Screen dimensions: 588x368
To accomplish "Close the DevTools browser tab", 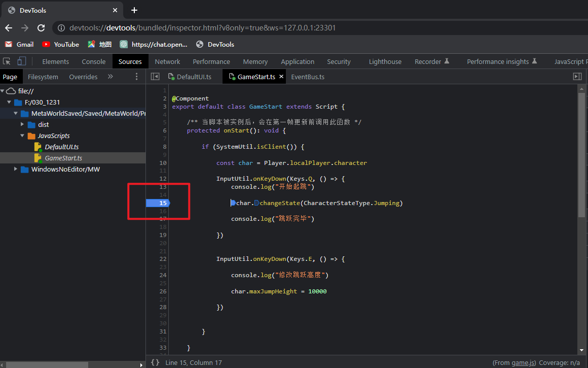I will click(115, 10).
